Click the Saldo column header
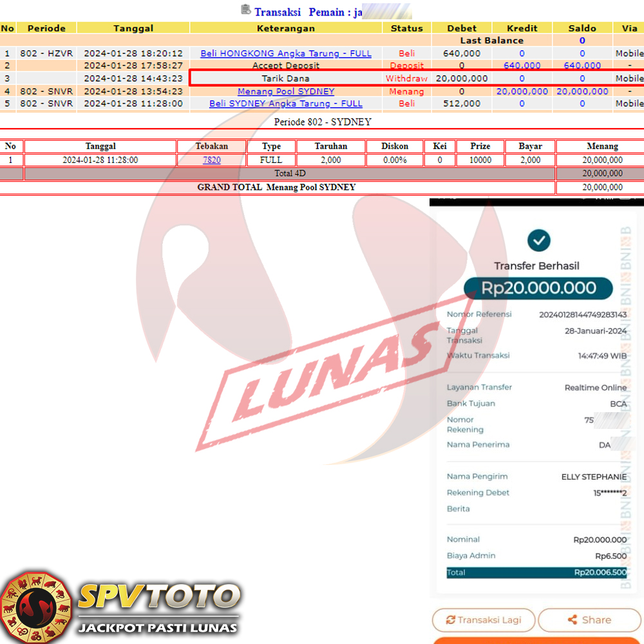Screen dimensions: 644x644 pyautogui.click(x=582, y=28)
